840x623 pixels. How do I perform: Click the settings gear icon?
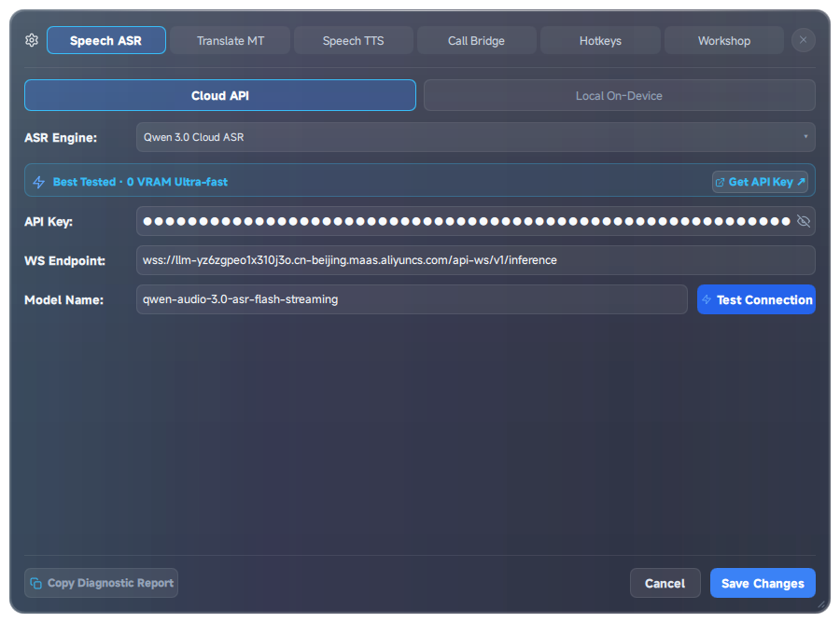[x=32, y=40]
